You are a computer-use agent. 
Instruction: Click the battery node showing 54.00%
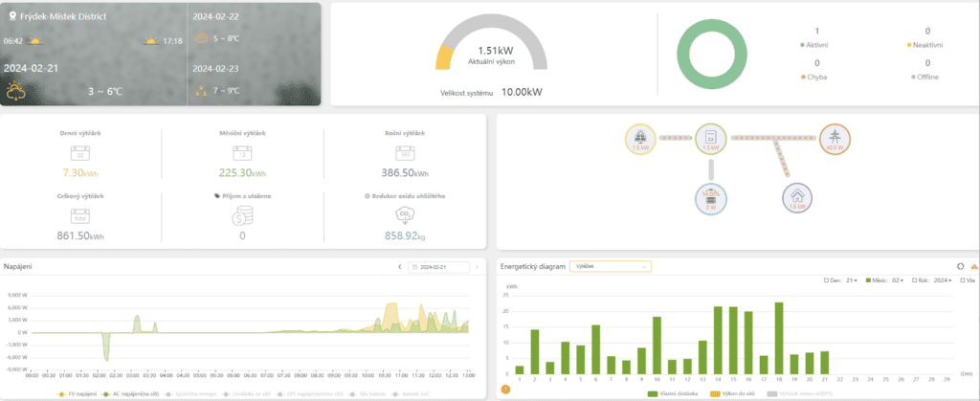711,198
